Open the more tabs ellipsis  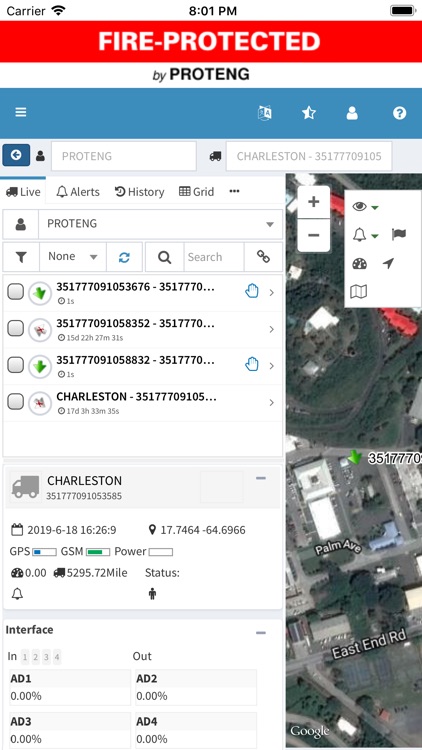pyautogui.click(x=234, y=191)
